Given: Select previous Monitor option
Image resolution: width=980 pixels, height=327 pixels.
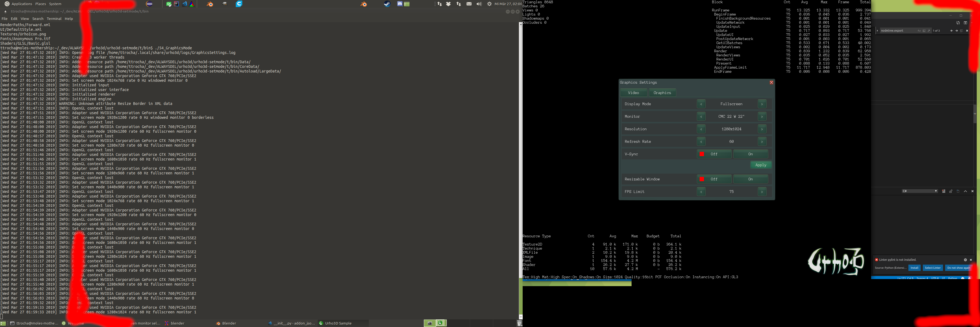Looking at the screenshot, I should [701, 116].
